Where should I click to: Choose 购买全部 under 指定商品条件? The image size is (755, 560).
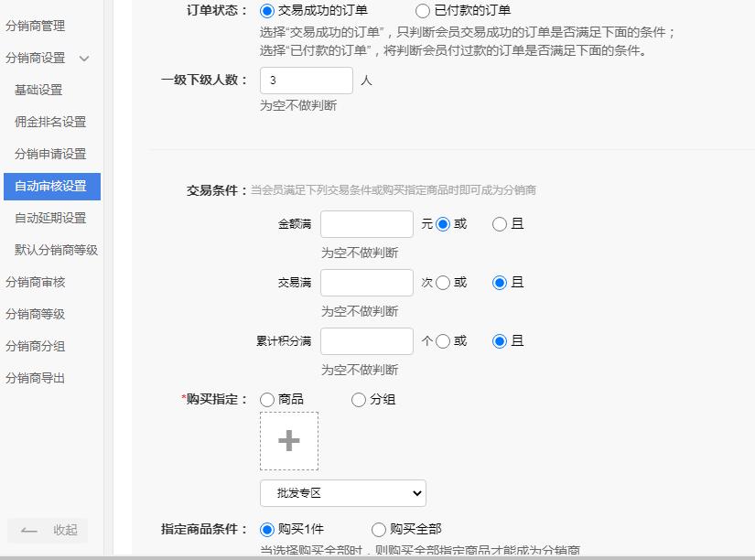click(x=379, y=530)
